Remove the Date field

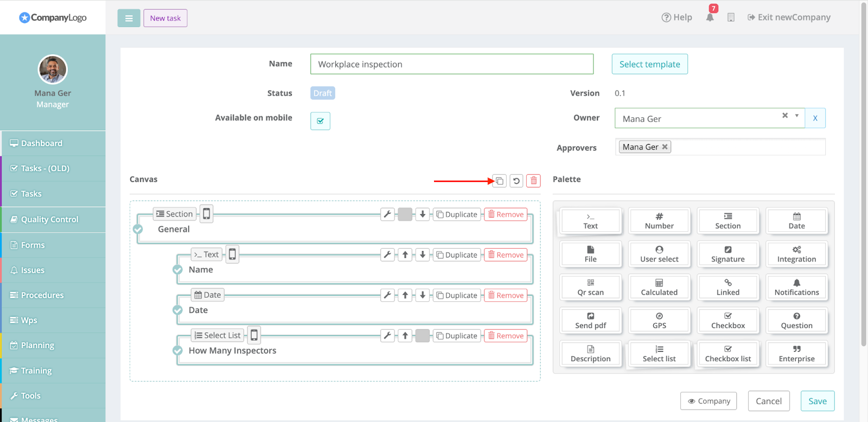[x=506, y=295]
